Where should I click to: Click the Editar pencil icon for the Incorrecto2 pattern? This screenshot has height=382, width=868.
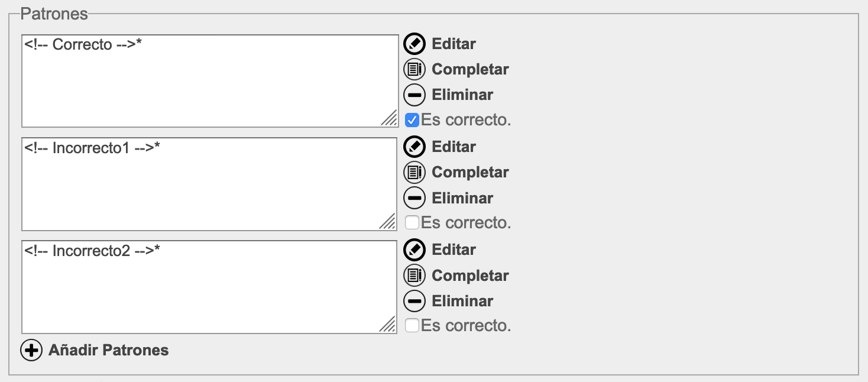tap(414, 250)
